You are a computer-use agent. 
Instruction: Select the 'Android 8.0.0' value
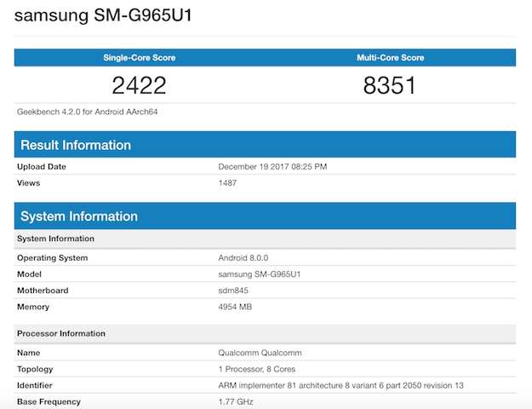[x=243, y=258]
